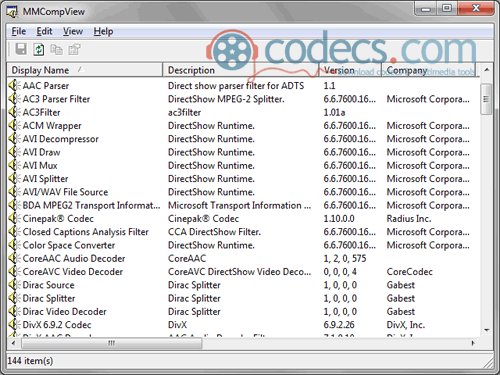Click the vertical scrollbar down arrow
The height and width of the screenshot is (375, 500).
tap(487, 330)
